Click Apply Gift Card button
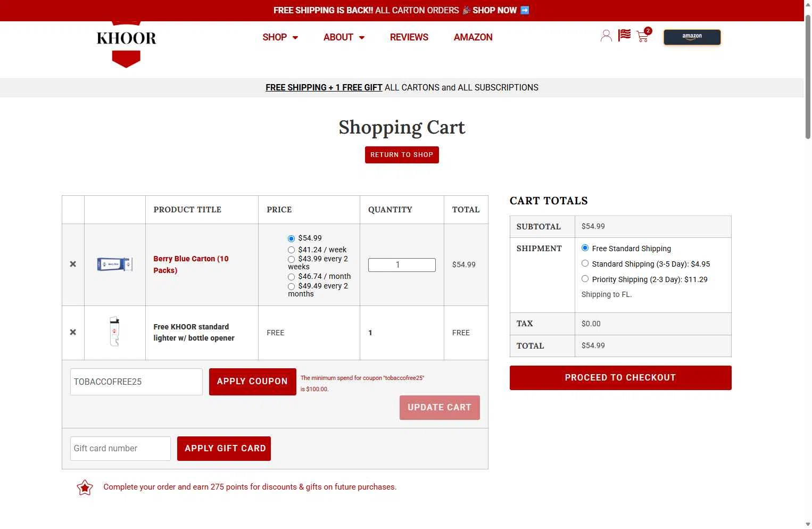812x529 pixels. 224,449
